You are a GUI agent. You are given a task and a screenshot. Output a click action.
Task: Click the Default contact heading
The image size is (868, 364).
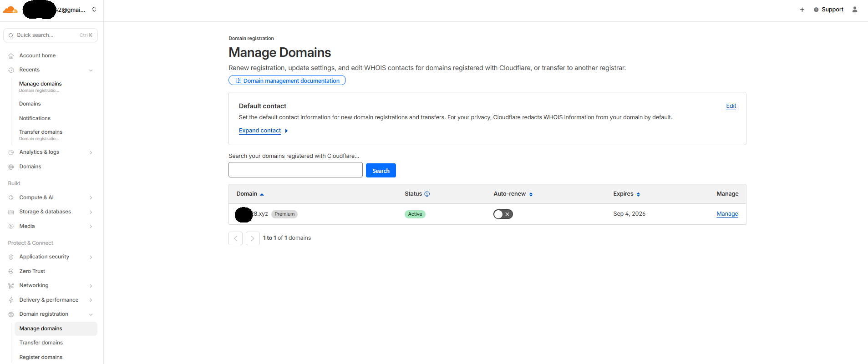(263, 106)
